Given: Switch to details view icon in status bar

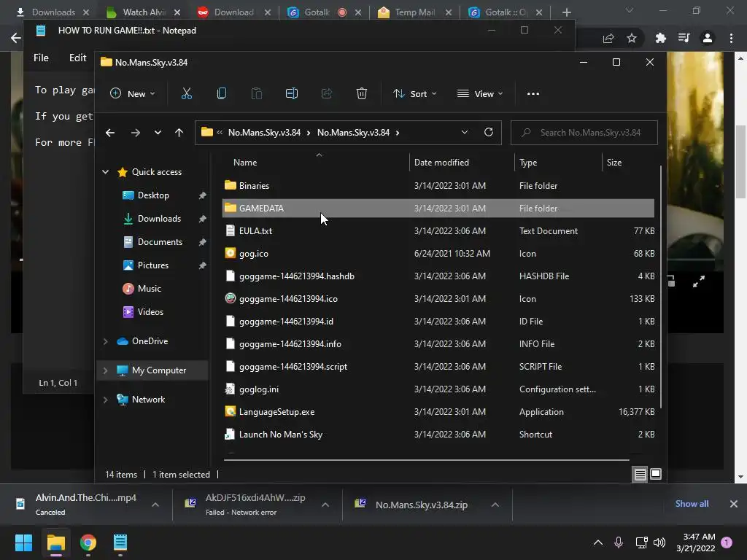Looking at the screenshot, I should click(640, 474).
